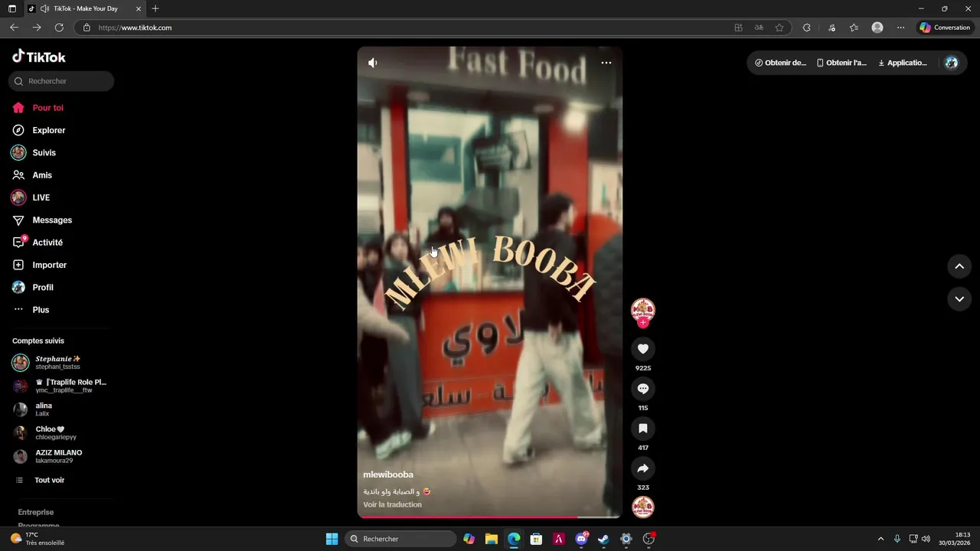Image resolution: width=980 pixels, height=551 pixels.
Task: Click the taskbar Rechercher search box
Action: point(400,539)
